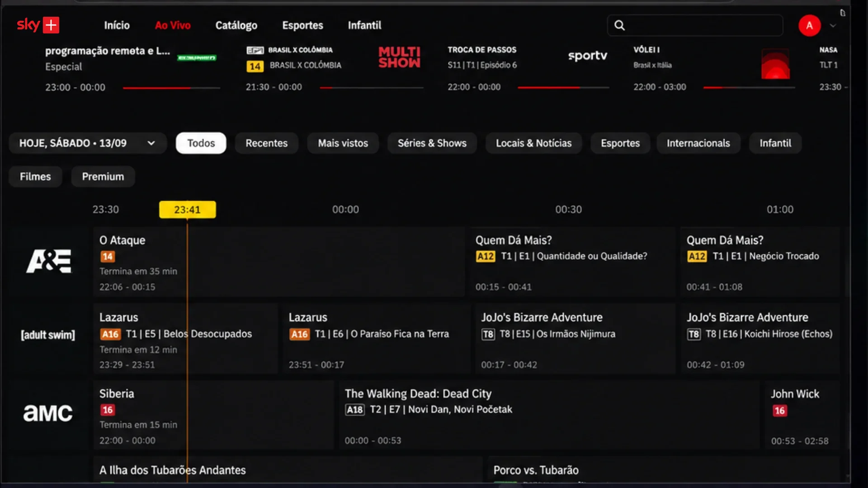The height and width of the screenshot is (488, 868).
Task: Select the Todos filter chip
Action: [201, 143]
